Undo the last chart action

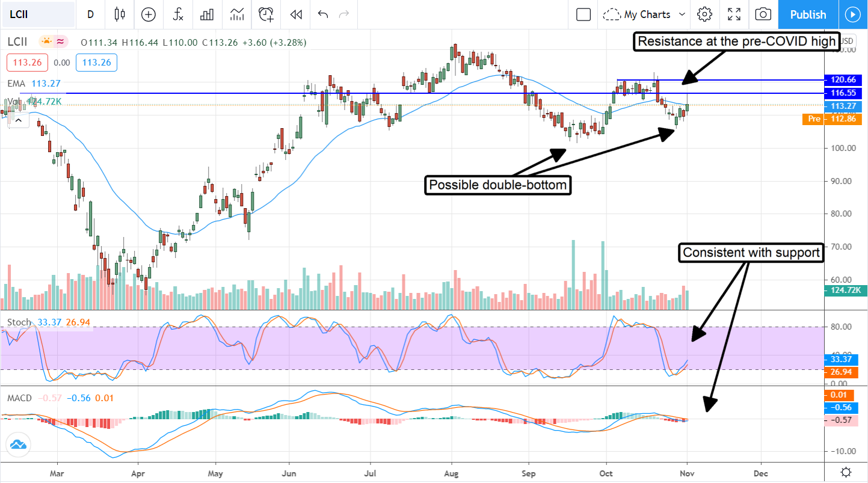coord(323,14)
